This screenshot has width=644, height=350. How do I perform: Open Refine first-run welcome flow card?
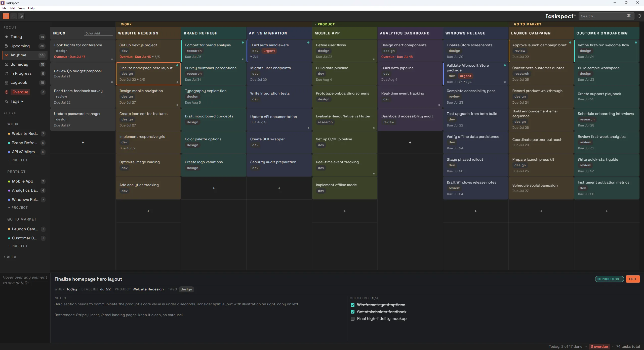pyautogui.click(x=607, y=51)
